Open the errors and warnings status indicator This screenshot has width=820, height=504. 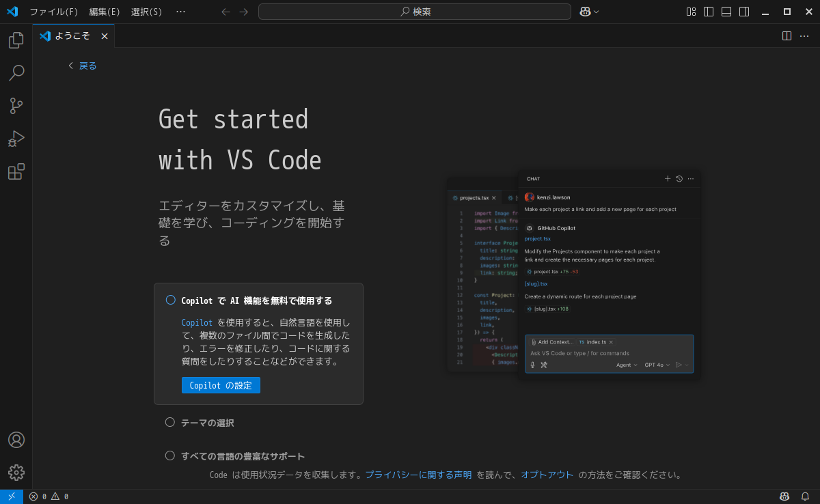pyautogui.click(x=49, y=496)
